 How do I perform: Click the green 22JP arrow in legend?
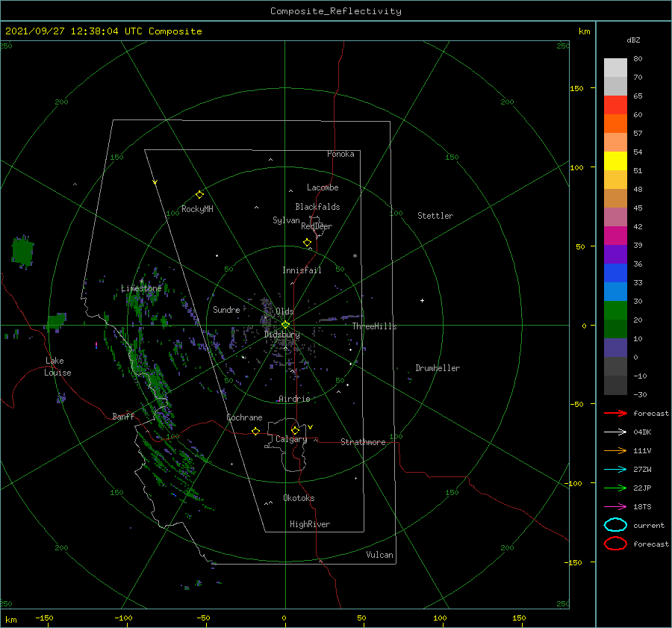coord(615,488)
